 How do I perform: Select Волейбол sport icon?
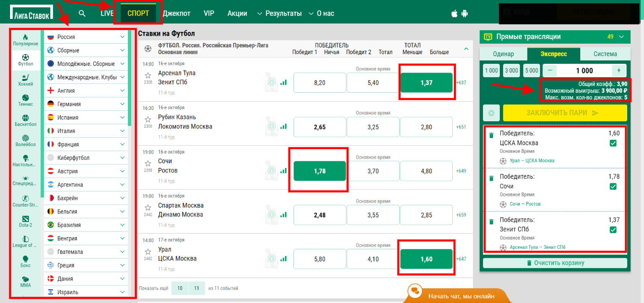click(26, 138)
